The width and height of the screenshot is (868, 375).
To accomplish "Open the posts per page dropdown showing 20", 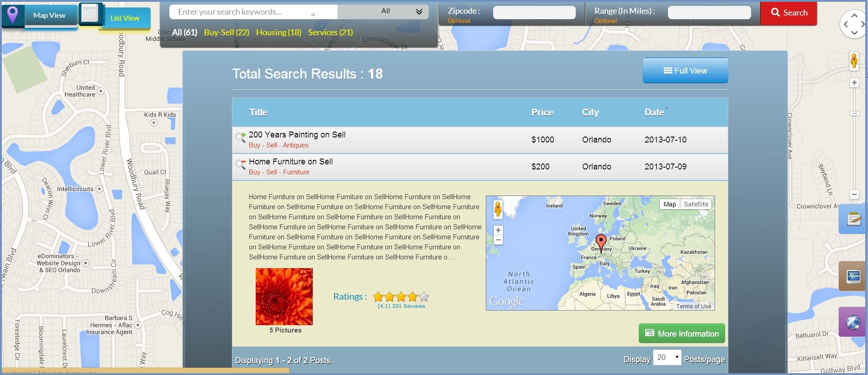I will (x=667, y=357).
